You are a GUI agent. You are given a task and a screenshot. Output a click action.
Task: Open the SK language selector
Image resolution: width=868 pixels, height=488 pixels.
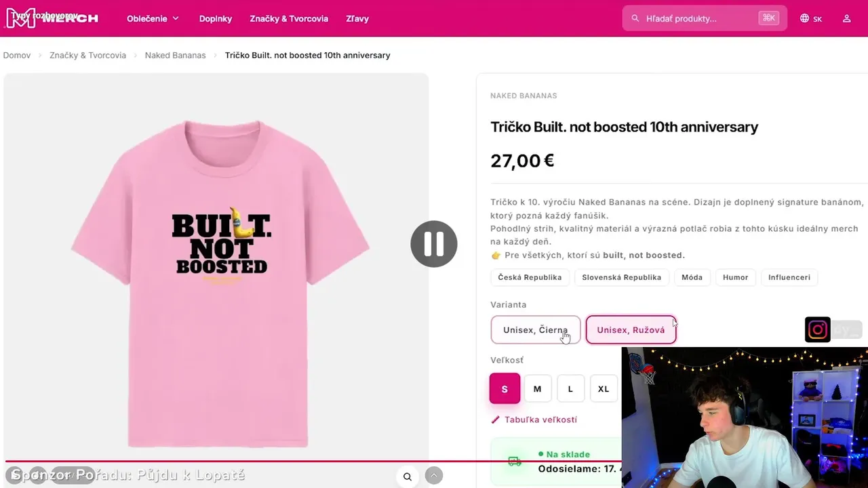coord(811,18)
